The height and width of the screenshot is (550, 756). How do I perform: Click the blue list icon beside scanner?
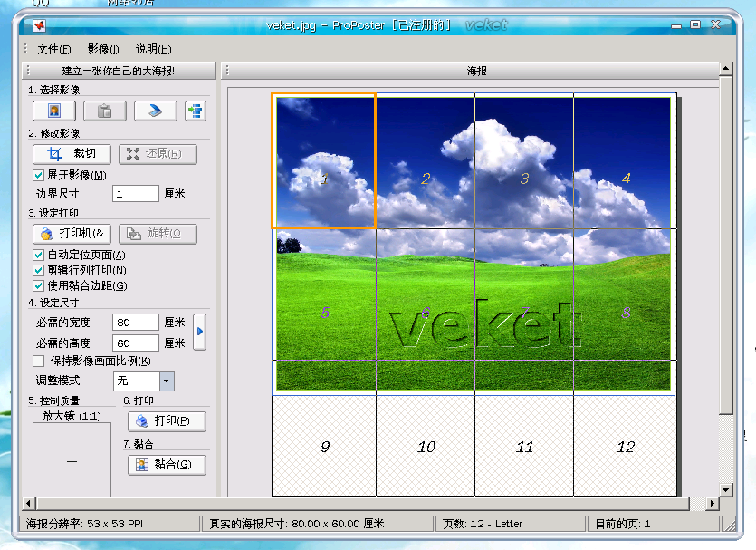(x=196, y=111)
